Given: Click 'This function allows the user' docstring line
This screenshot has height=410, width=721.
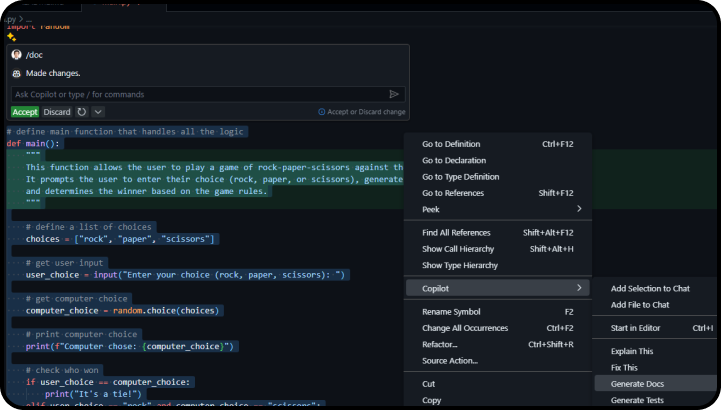Looking at the screenshot, I should pyautogui.click(x=214, y=167).
